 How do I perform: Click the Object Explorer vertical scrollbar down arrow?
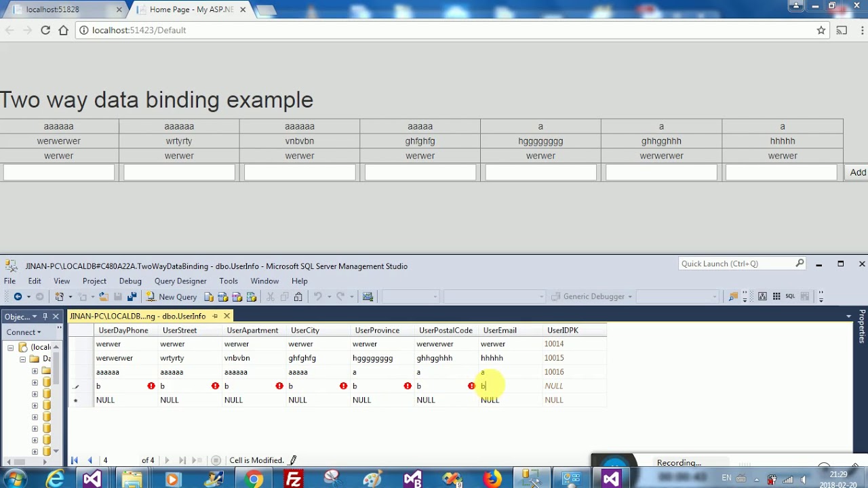click(56, 451)
